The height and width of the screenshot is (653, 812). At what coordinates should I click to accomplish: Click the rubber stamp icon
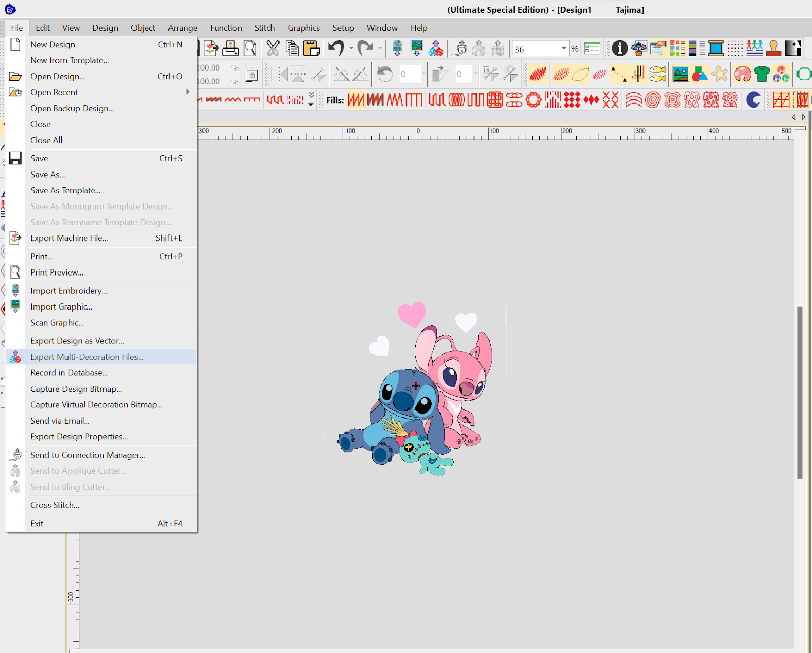[x=774, y=49]
